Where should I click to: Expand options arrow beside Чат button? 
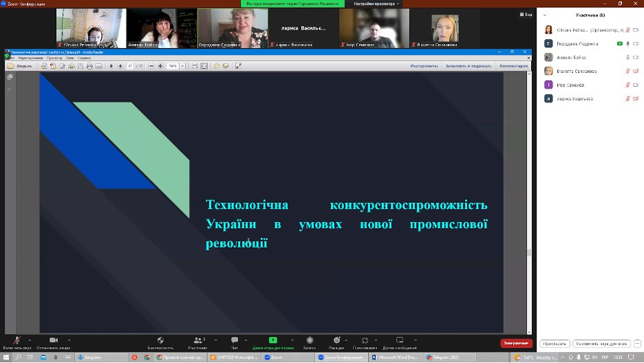click(246, 340)
